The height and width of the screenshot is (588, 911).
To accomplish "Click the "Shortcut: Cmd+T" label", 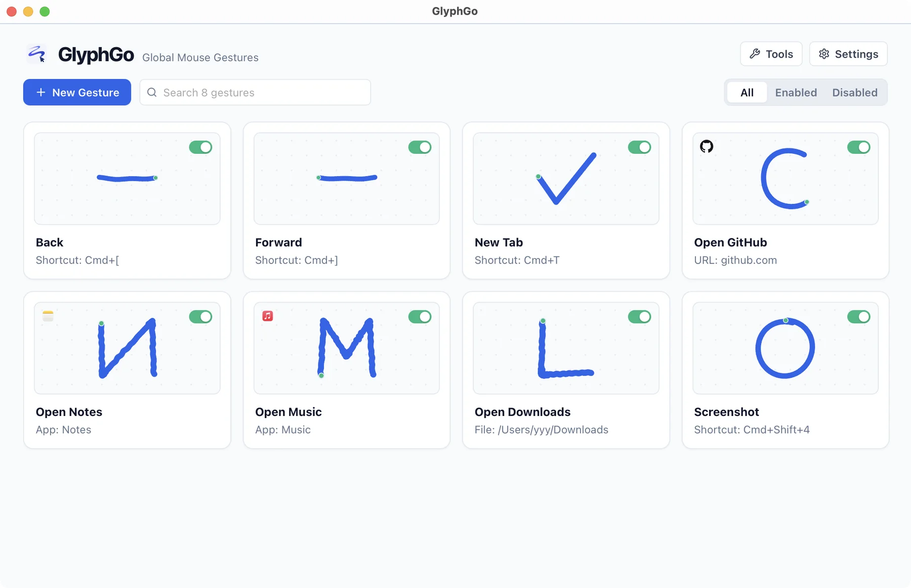I will tap(517, 260).
